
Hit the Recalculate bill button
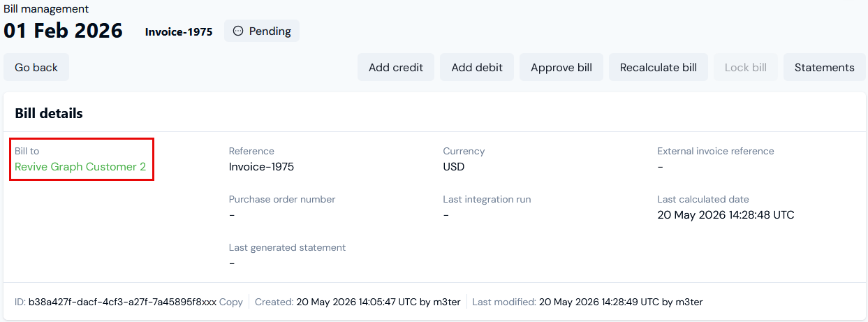pyautogui.click(x=659, y=68)
